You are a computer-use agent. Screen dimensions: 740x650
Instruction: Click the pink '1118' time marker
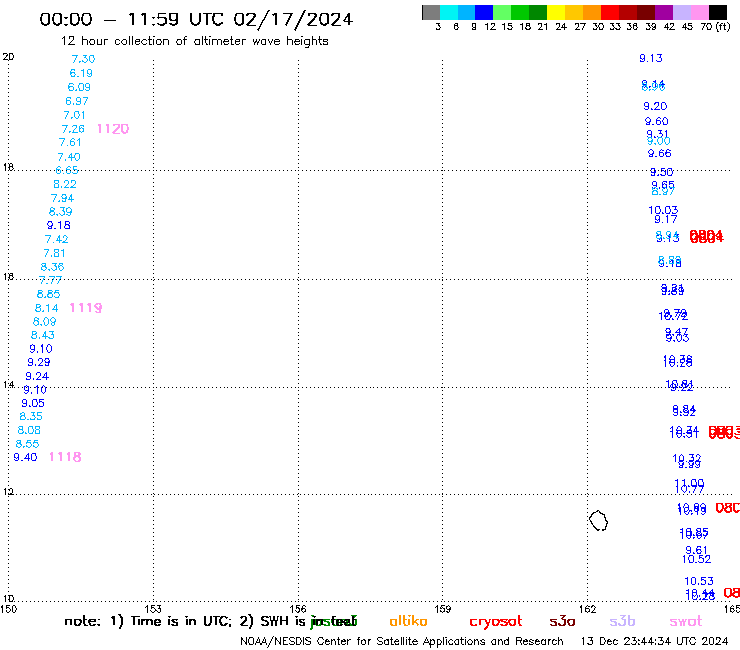pos(65,457)
